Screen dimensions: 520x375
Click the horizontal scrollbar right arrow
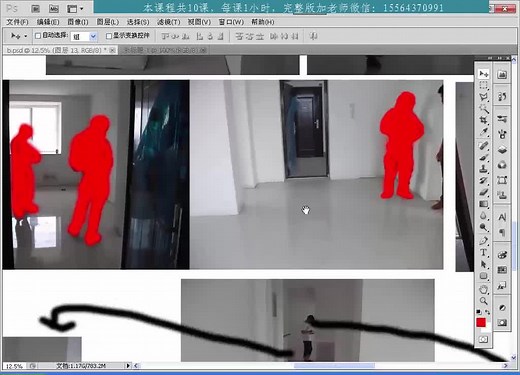[x=505, y=366]
